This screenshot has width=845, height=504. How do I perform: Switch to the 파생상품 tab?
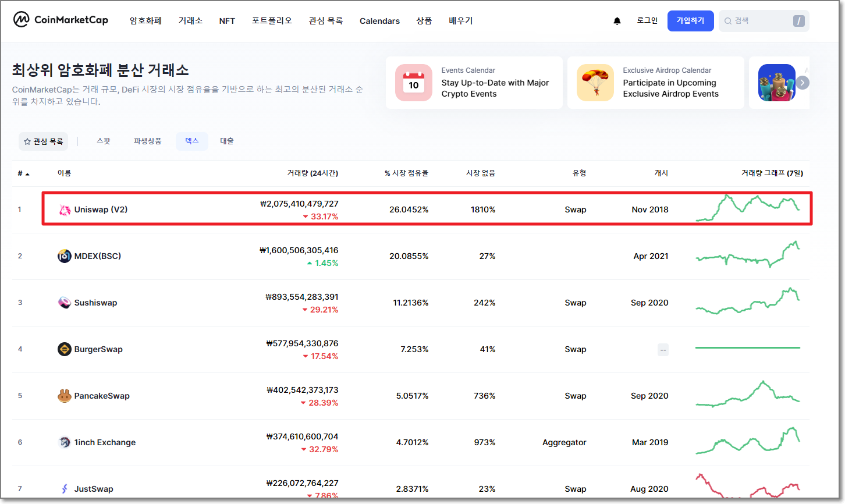pos(148,141)
